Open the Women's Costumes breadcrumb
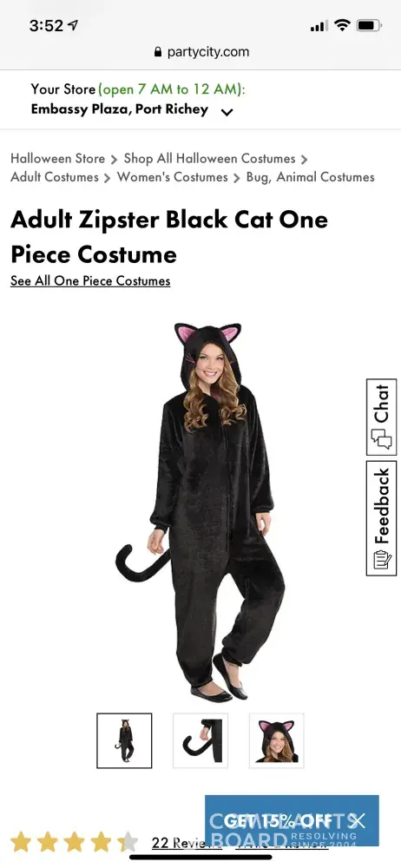 pyautogui.click(x=172, y=177)
